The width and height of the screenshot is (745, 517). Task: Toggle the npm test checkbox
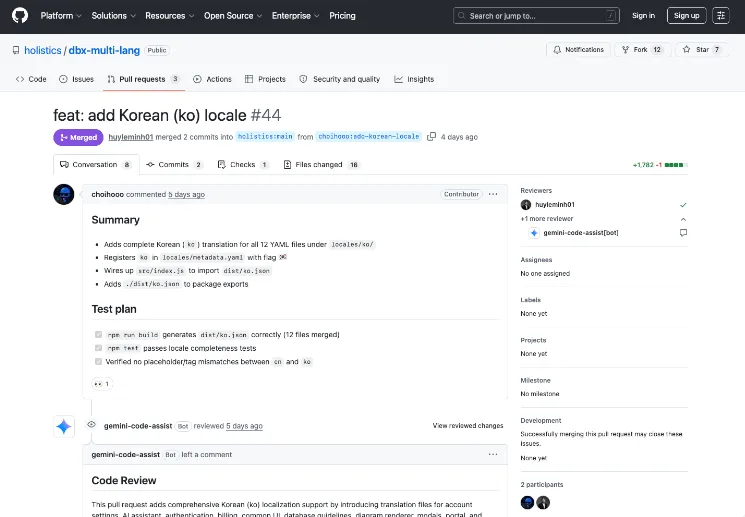tap(98, 348)
